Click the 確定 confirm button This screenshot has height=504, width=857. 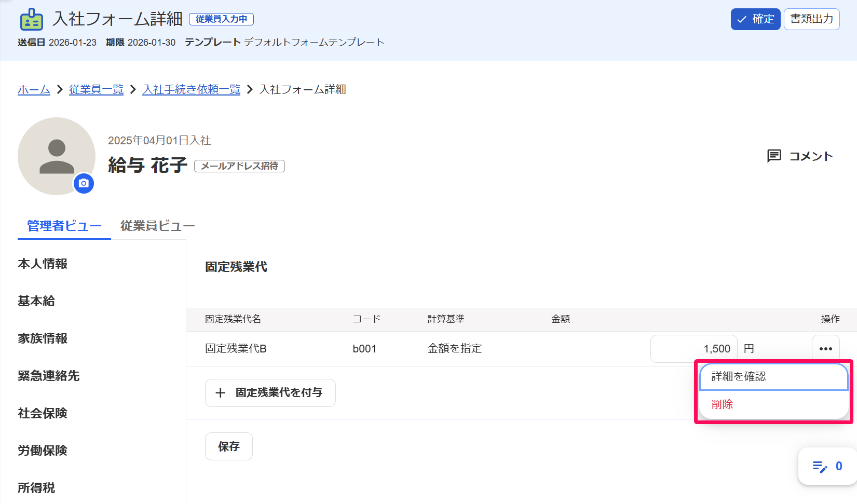tap(755, 19)
